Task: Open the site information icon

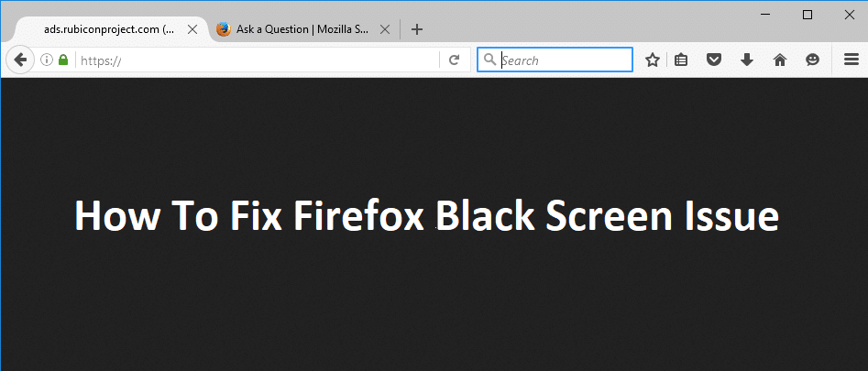Action: 47,60
